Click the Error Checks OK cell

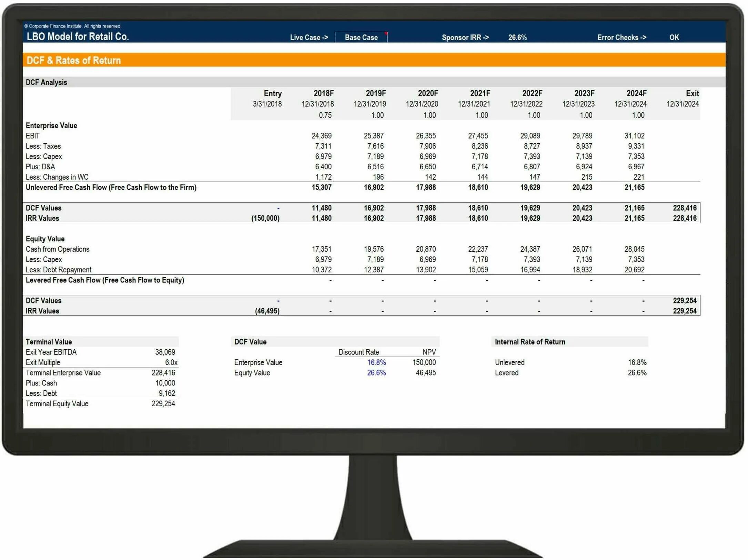click(674, 38)
